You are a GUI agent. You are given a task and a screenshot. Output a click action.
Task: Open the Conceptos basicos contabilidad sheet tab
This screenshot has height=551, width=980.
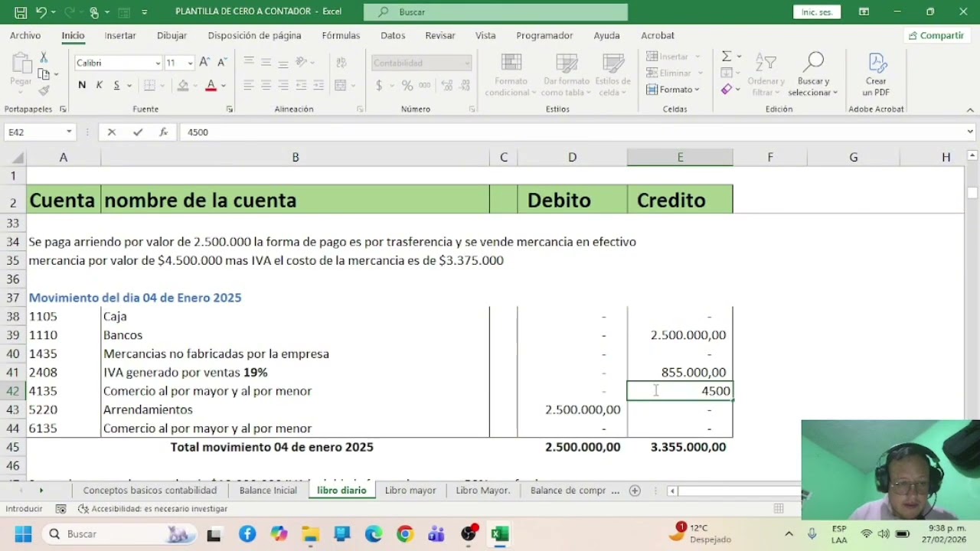point(150,491)
